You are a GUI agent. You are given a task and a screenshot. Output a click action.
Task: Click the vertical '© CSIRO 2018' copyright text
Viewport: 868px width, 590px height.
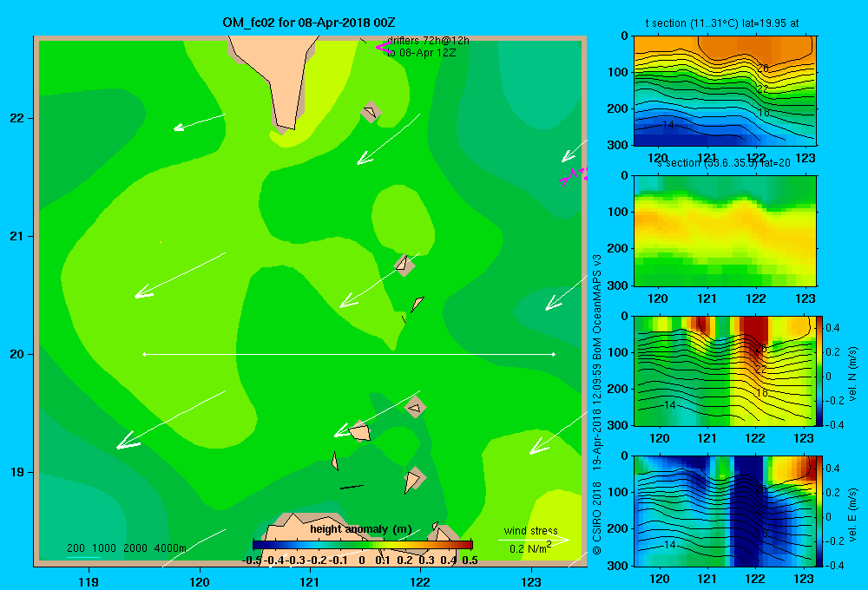(597, 517)
